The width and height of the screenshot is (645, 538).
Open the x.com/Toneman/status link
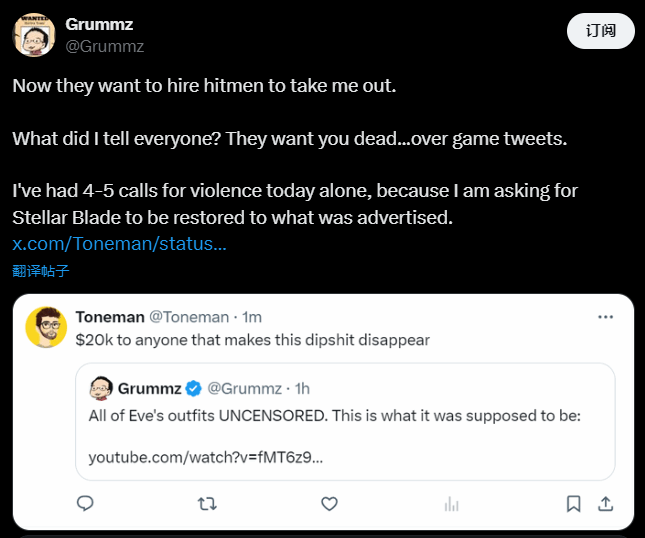(x=119, y=243)
